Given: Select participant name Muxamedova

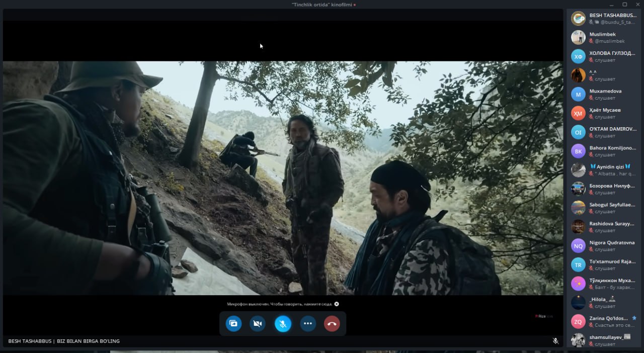Looking at the screenshot, I should click(605, 91).
